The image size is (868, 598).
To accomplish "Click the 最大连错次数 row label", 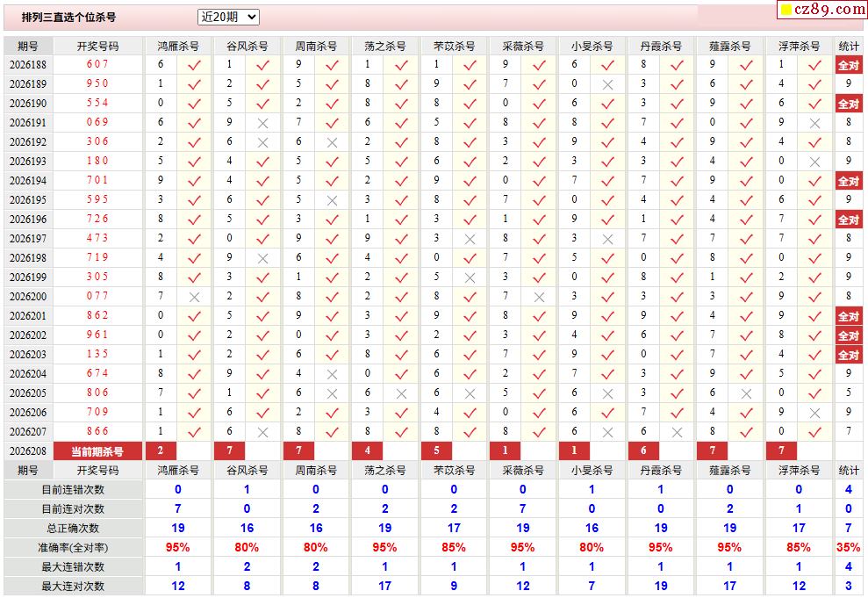I will click(73, 567).
